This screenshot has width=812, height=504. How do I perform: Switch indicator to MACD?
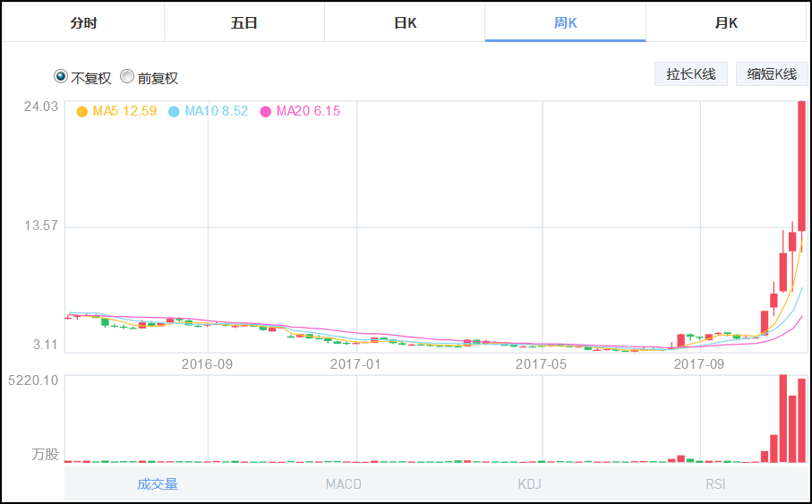pyautogui.click(x=344, y=484)
